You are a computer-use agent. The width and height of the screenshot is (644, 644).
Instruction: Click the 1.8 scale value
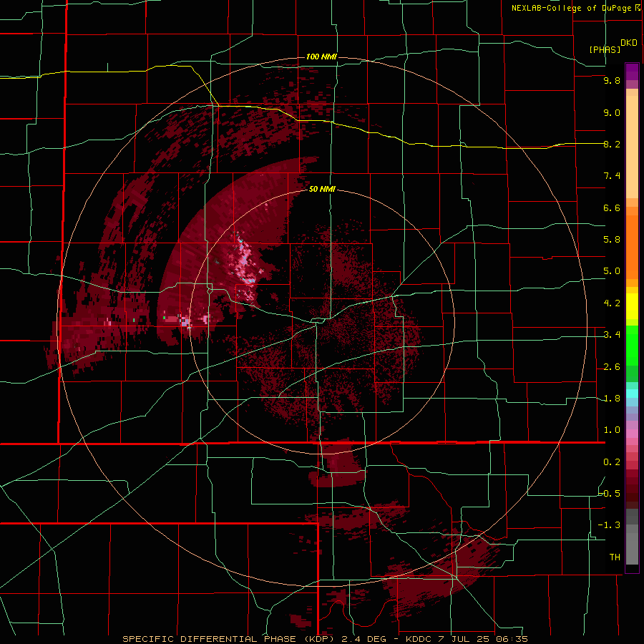coord(612,399)
